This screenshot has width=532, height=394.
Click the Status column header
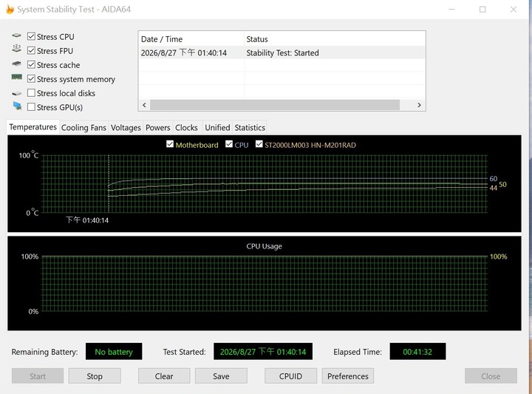point(335,39)
